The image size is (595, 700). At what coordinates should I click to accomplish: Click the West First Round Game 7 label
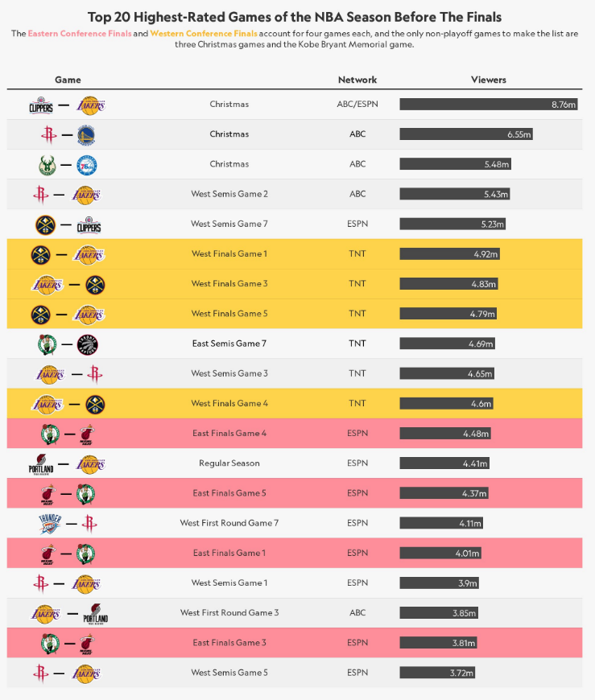[229, 523]
